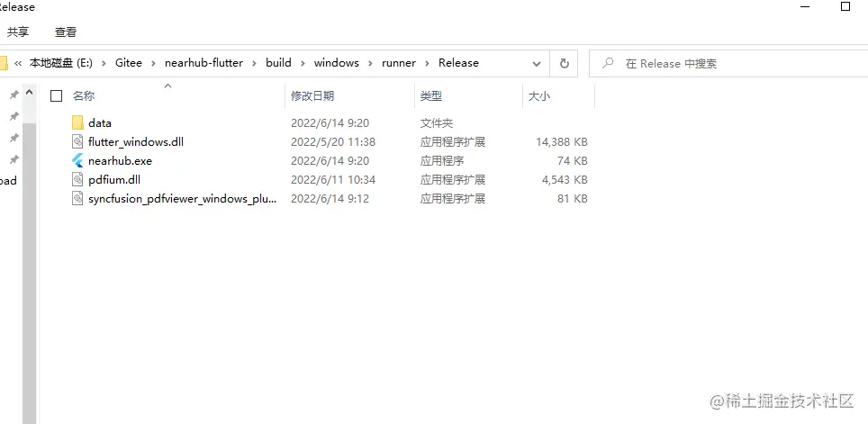The height and width of the screenshot is (424, 868).
Task: Go to build in the breadcrumb
Action: [278, 63]
